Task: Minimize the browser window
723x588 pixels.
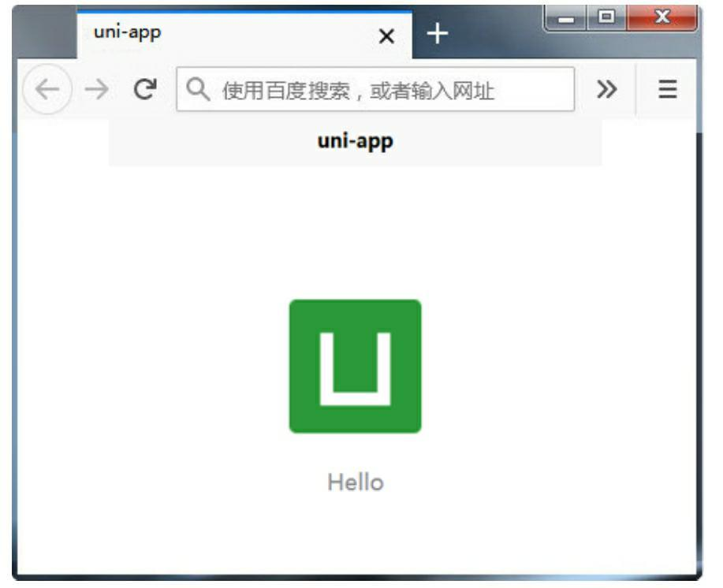Action: pyautogui.click(x=566, y=18)
